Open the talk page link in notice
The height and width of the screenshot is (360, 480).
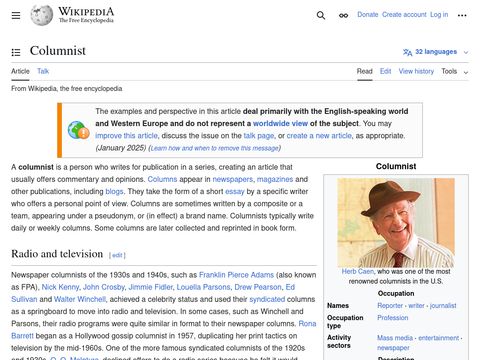coord(259,136)
